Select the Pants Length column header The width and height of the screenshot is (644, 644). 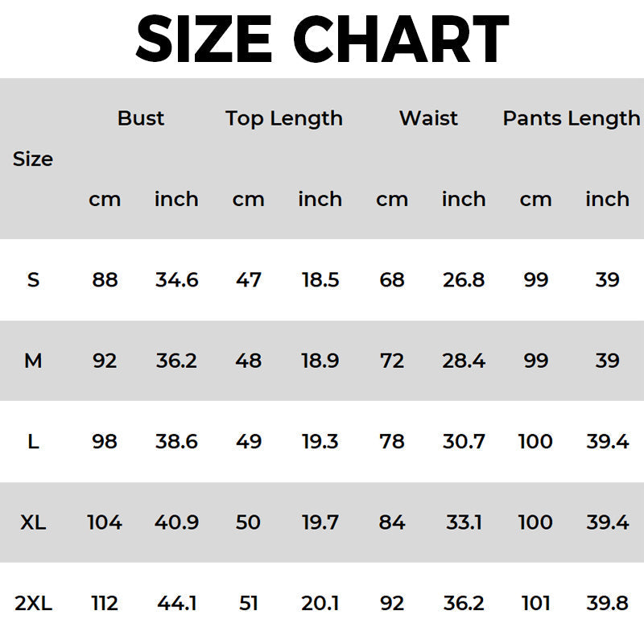click(x=571, y=118)
